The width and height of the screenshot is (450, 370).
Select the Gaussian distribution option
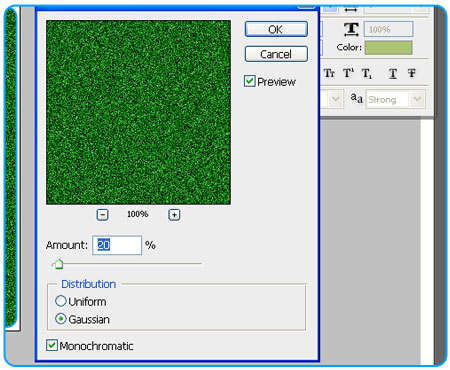click(60, 319)
